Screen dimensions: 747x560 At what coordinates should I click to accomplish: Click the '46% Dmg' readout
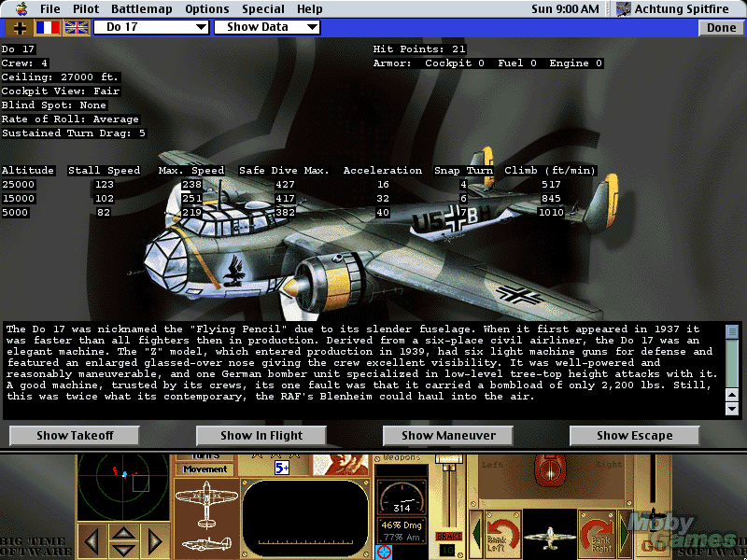point(402,525)
